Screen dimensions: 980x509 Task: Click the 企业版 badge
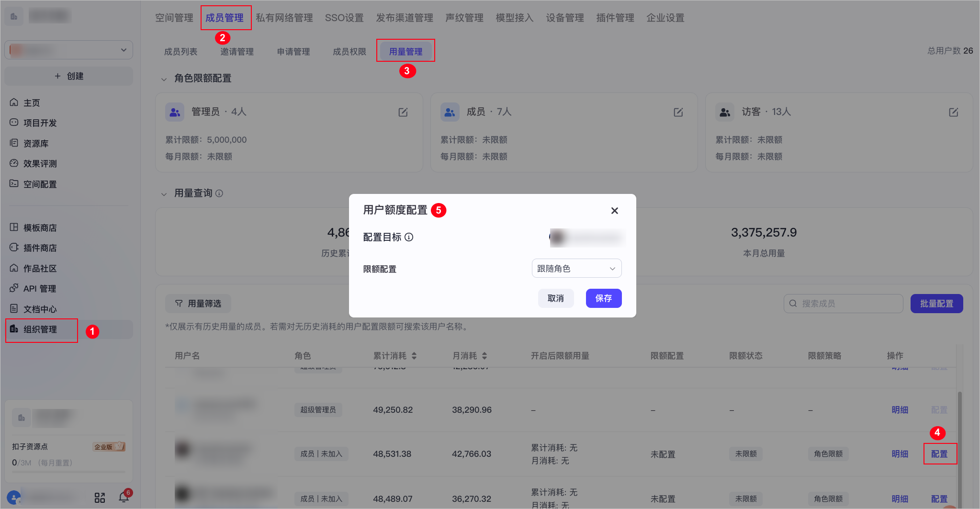pyautogui.click(x=109, y=447)
